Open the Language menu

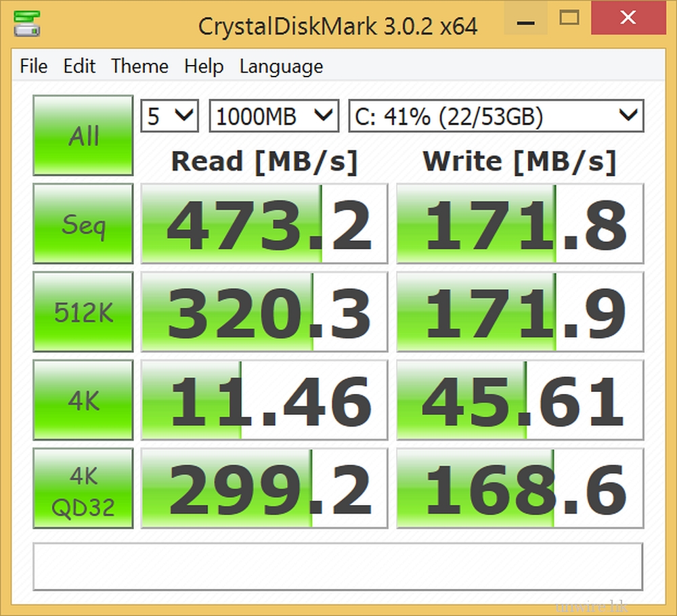click(281, 66)
